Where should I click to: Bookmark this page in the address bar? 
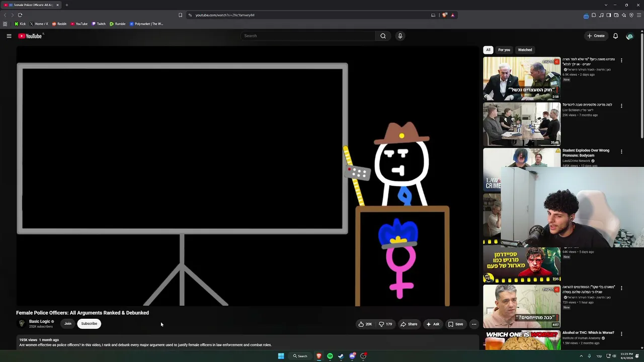(x=180, y=15)
